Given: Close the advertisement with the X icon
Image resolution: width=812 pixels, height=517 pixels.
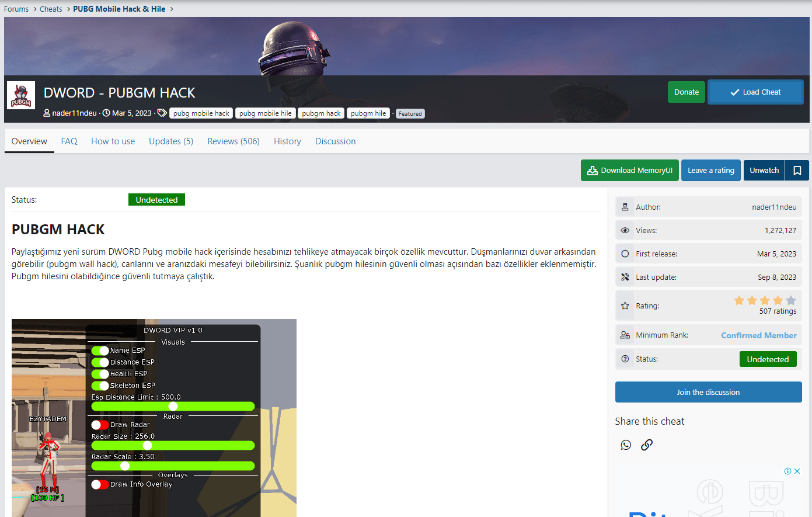Looking at the screenshot, I should tap(797, 471).
